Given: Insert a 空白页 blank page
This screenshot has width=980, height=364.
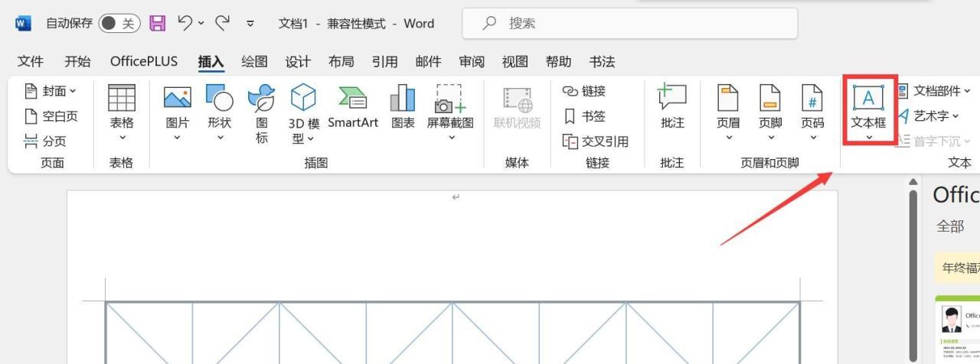Looking at the screenshot, I should click(51, 116).
